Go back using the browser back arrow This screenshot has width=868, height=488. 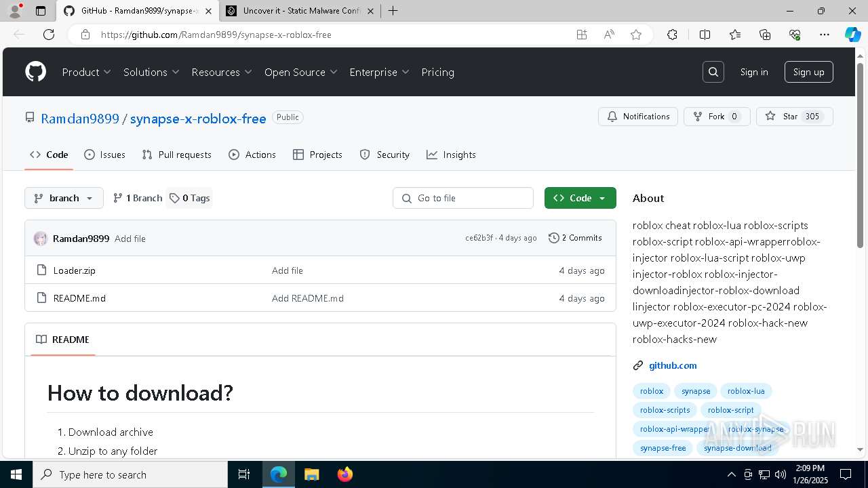pos(19,35)
